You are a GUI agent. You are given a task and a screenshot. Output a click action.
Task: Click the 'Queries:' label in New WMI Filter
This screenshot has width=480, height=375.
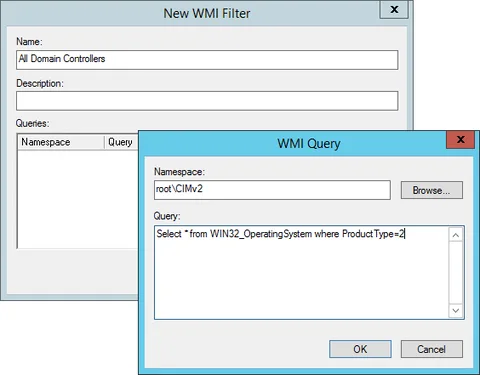click(x=32, y=123)
